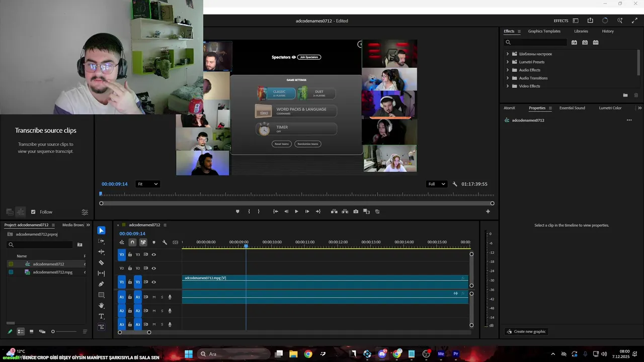
Task: Expand the Lumetri Presets folder
Action: (x=507, y=62)
